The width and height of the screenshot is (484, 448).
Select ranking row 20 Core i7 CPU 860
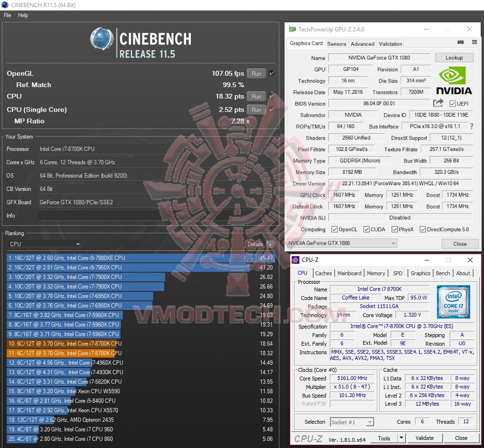click(140, 439)
